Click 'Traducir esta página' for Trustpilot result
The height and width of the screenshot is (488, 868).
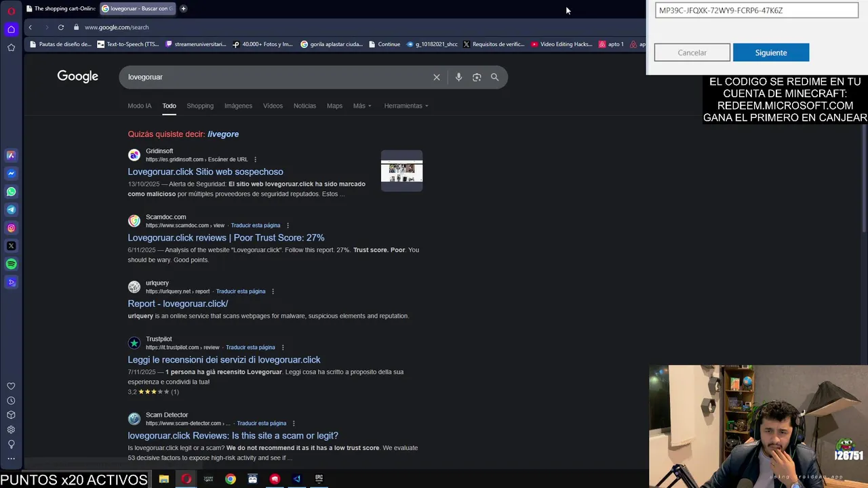coord(250,347)
